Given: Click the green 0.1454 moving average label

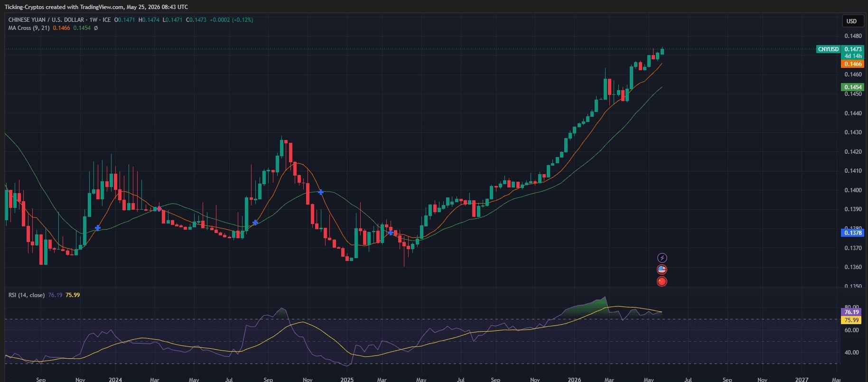Looking at the screenshot, I should (x=853, y=87).
